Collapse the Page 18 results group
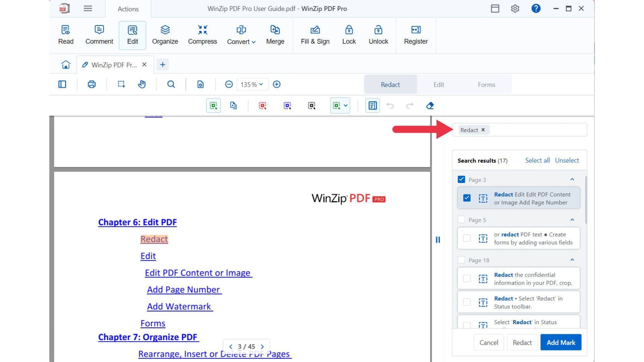This screenshot has height=362, width=644. tap(572, 260)
